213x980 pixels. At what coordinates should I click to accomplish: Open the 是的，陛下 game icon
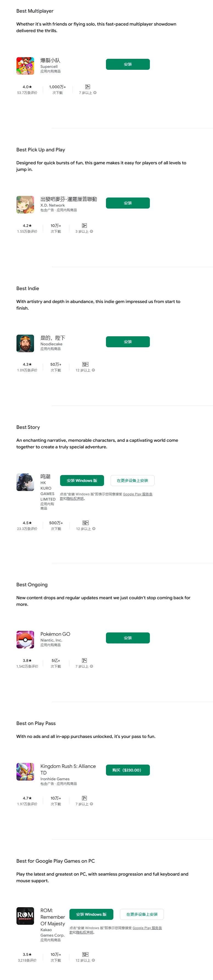[x=25, y=343]
